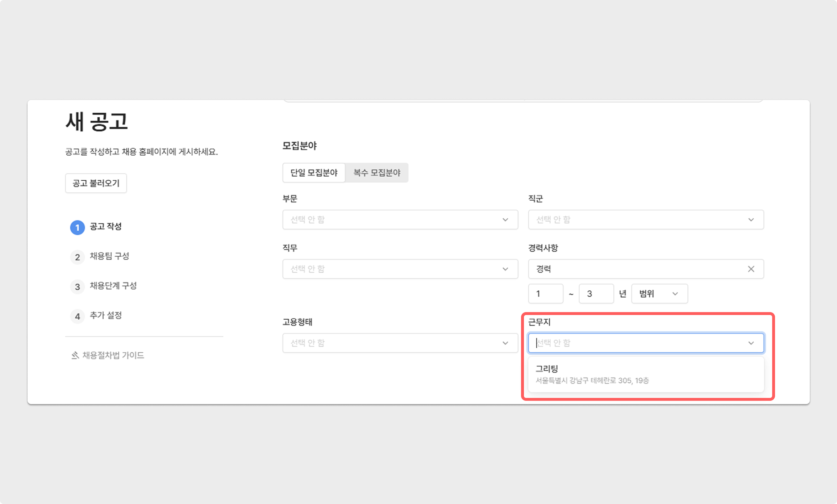The width and height of the screenshot is (837, 504).
Task: Open the 직무 dropdown
Action: coord(400,269)
